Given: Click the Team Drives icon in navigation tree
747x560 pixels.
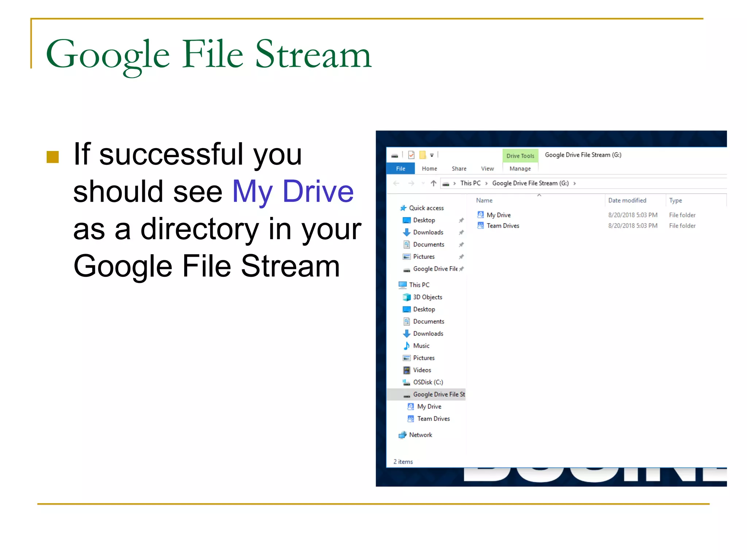Looking at the screenshot, I should (411, 419).
